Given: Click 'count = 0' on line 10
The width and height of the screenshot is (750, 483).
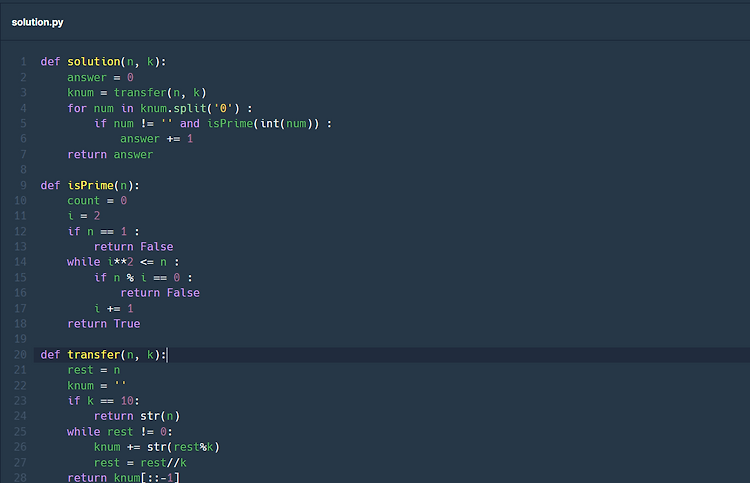Looking at the screenshot, I should [x=97, y=200].
